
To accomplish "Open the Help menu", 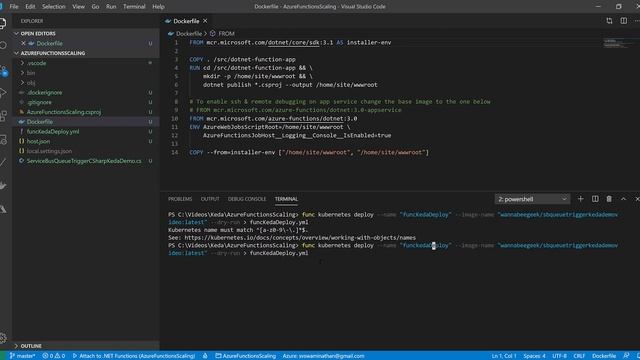I will pyautogui.click(x=158, y=7).
